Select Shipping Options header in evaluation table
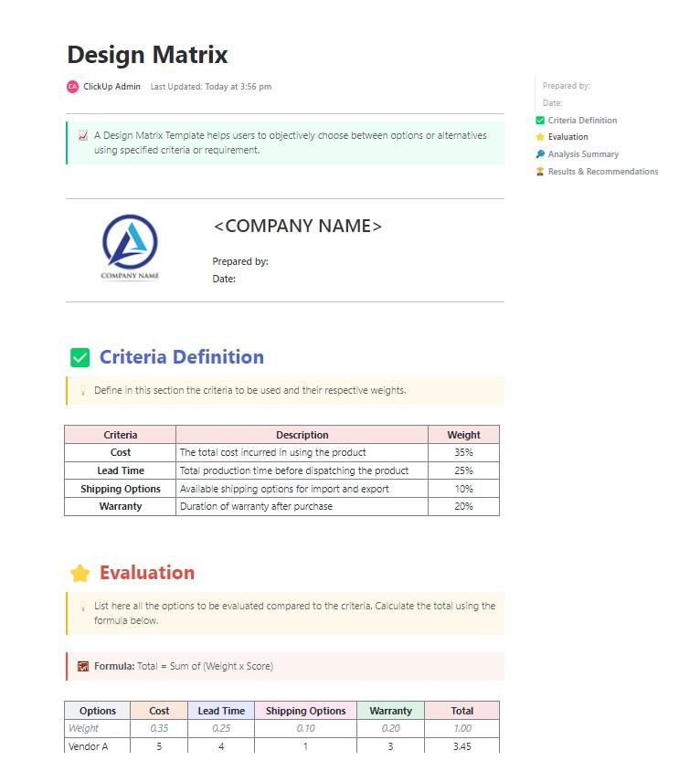This screenshot has height=782, width=700. (305, 711)
